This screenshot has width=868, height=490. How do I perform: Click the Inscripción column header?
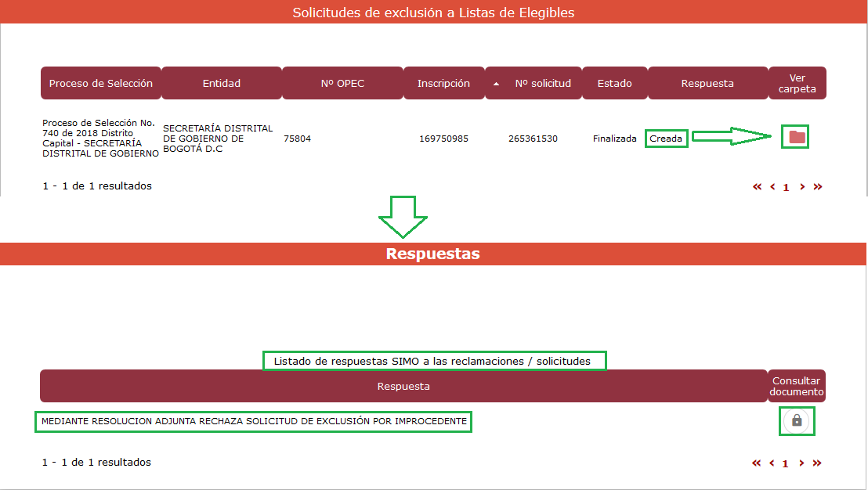tap(443, 83)
